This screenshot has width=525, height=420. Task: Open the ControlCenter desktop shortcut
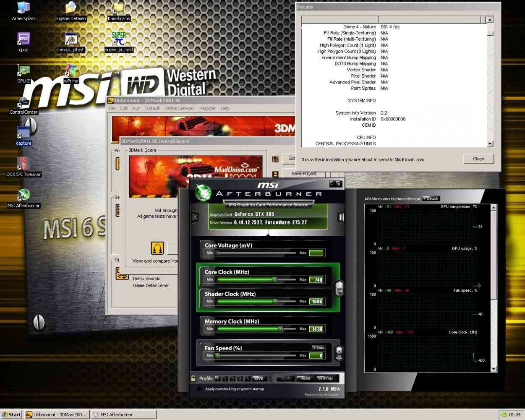24,102
